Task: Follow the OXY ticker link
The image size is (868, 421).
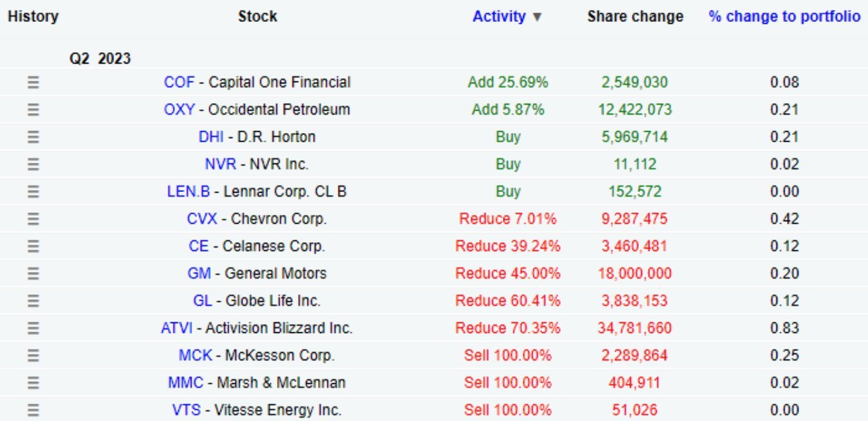Action: click(x=179, y=110)
